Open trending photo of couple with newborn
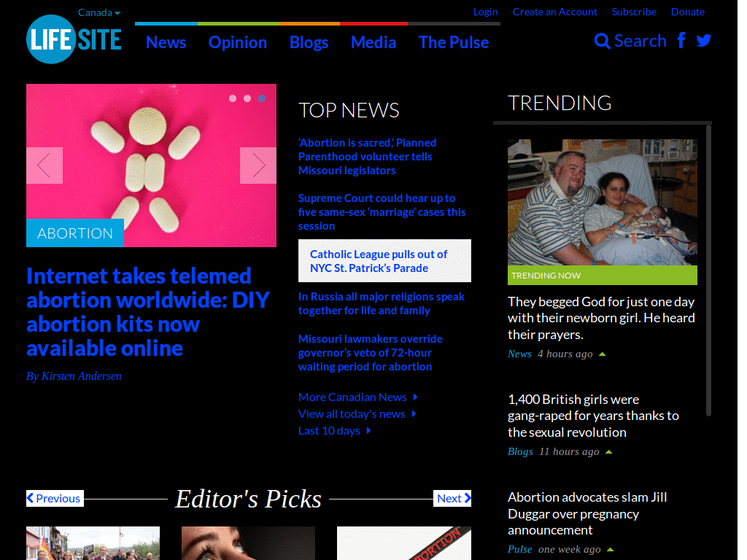 tap(602, 202)
